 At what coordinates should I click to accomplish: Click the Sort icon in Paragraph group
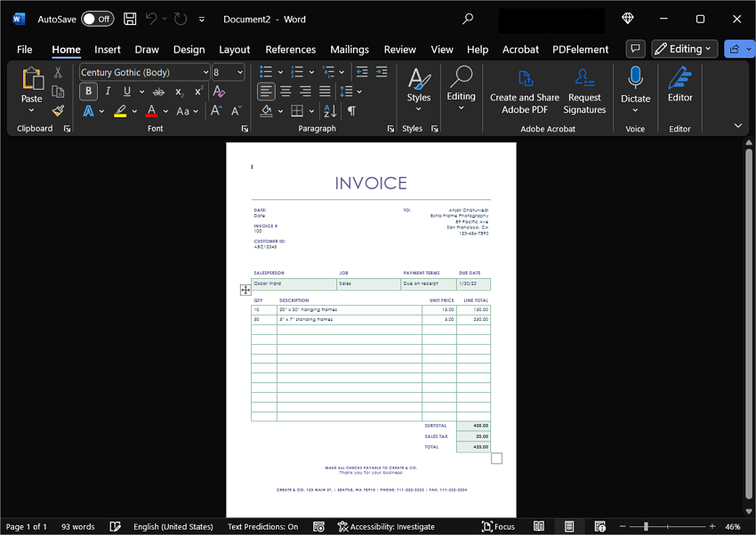pos(330,108)
